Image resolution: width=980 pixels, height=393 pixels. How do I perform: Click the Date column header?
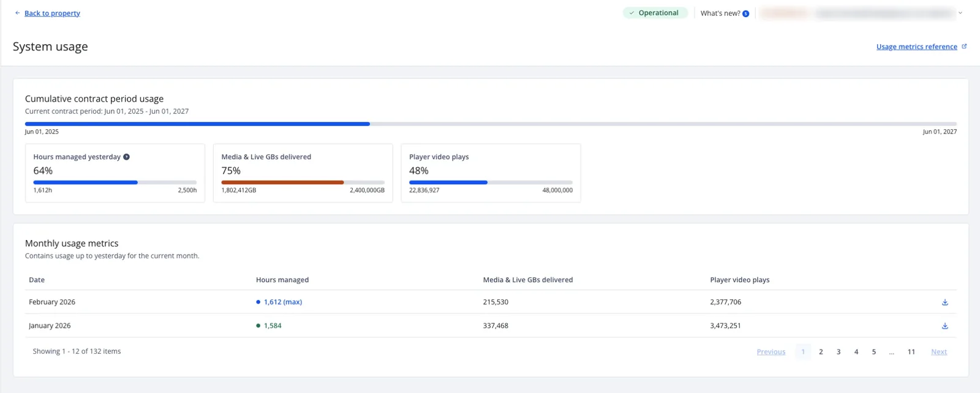coord(37,280)
